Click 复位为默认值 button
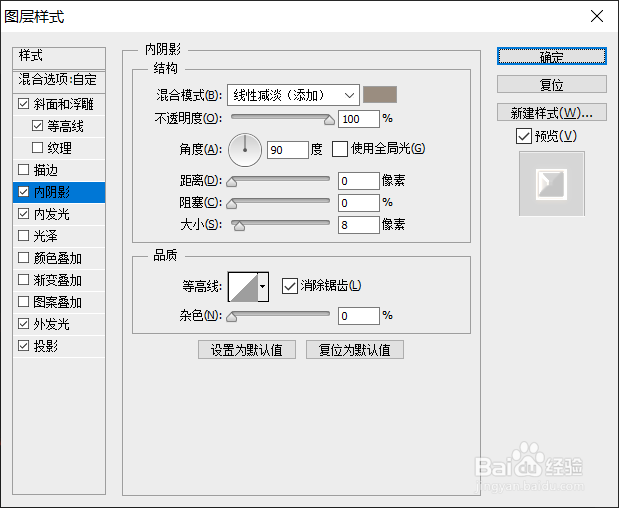 [355, 350]
